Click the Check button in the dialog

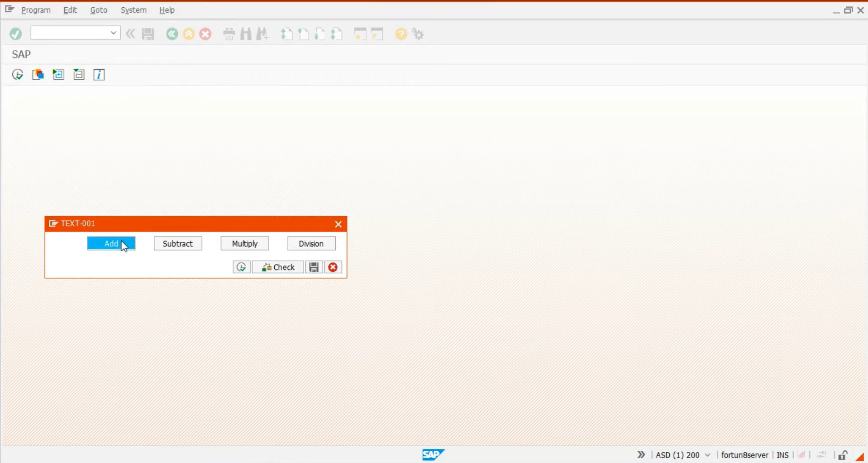click(x=278, y=267)
